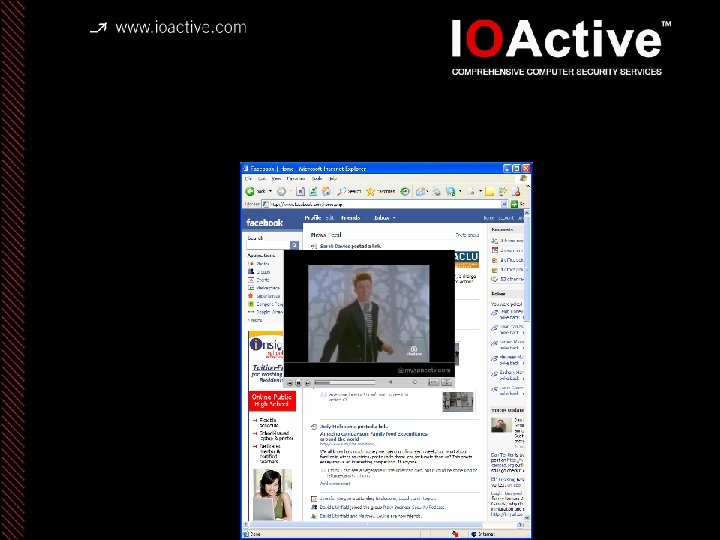Screen dimensions: 720x540
Task: Expand the address bar dropdown arrow
Action: pos(504,204)
